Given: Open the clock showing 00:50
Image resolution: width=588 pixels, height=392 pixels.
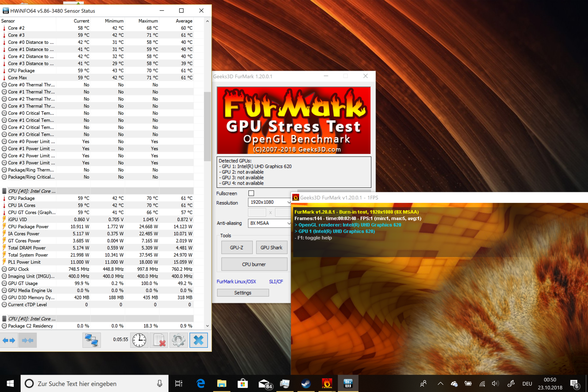Looking at the screenshot, I should coord(550,384).
